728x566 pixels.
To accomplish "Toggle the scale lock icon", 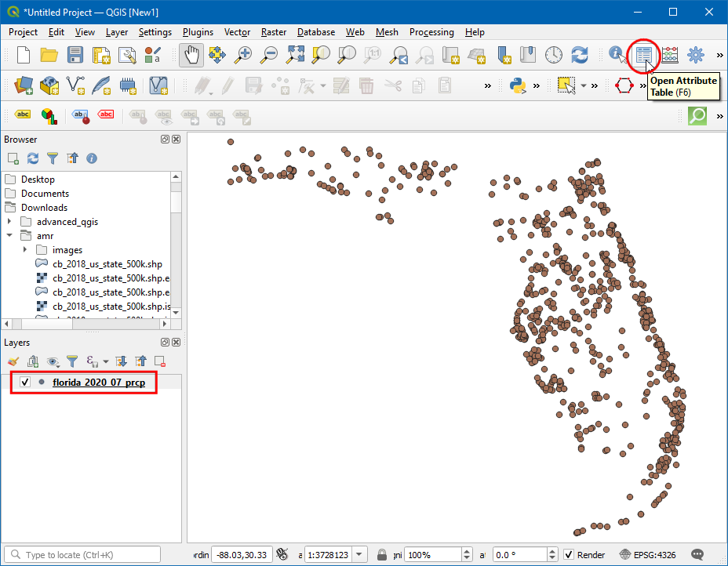I will pos(382,555).
